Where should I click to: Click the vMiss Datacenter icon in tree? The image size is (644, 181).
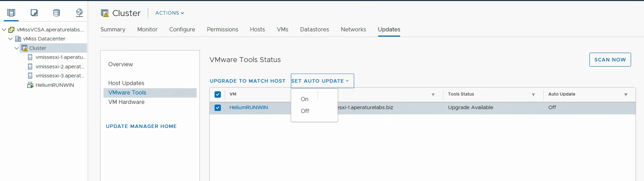coord(18,39)
